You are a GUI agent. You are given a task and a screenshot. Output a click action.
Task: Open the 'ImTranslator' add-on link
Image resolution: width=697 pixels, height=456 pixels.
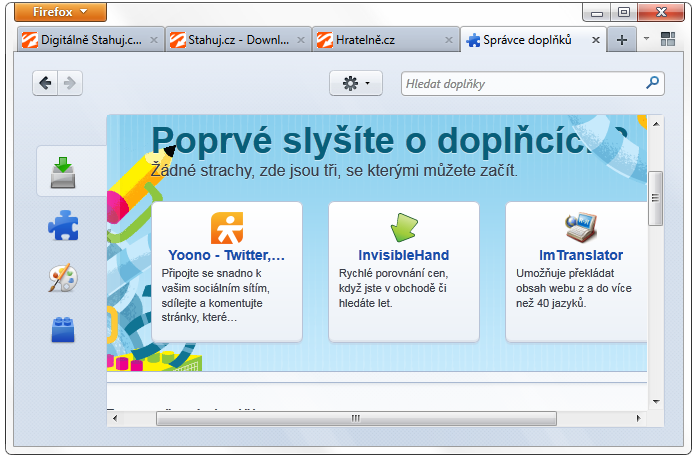[x=581, y=255]
